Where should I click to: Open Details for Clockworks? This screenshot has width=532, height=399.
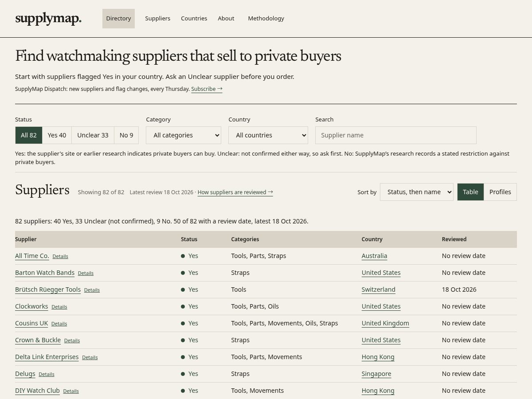(59, 307)
